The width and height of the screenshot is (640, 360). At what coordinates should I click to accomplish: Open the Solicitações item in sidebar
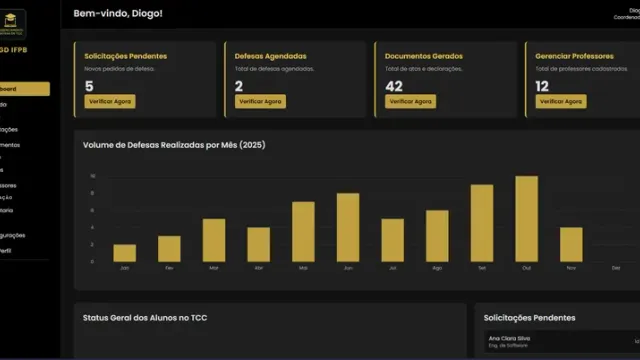9,130
